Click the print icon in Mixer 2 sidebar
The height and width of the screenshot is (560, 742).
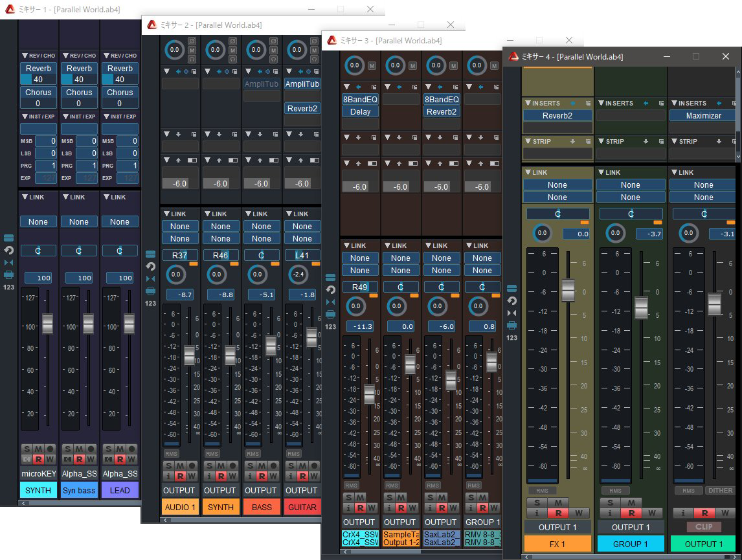click(150, 291)
